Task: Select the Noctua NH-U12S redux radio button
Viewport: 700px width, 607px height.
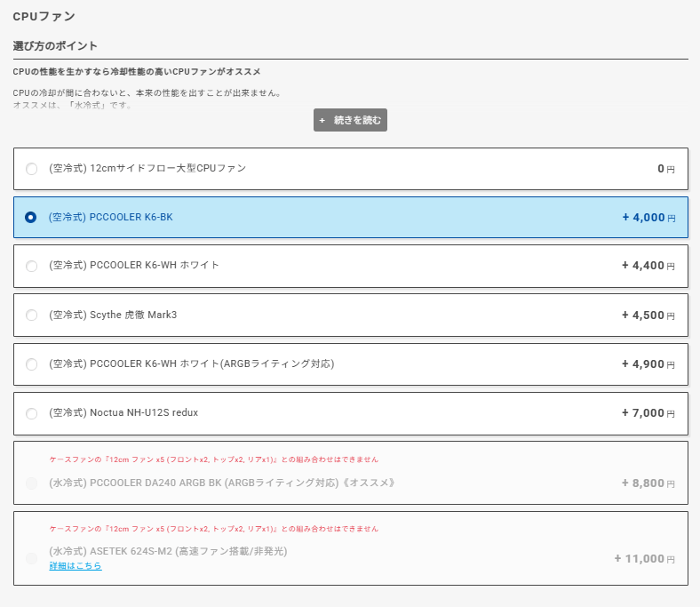Action: [x=32, y=413]
